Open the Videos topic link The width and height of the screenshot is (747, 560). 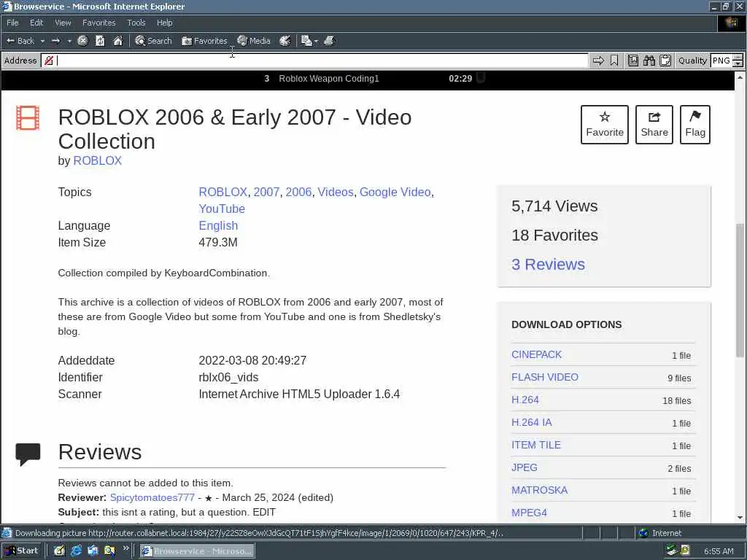coord(336,192)
